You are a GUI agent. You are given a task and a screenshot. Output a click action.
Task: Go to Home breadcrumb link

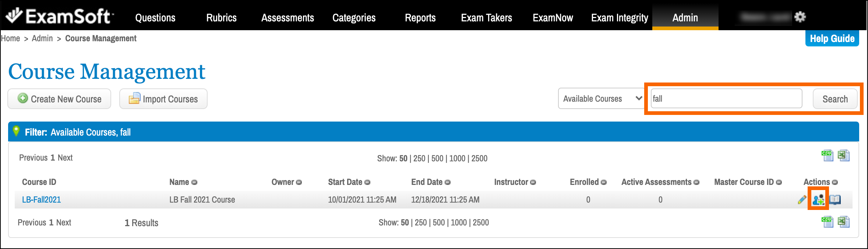pyautogui.click(x=10, y=38)
